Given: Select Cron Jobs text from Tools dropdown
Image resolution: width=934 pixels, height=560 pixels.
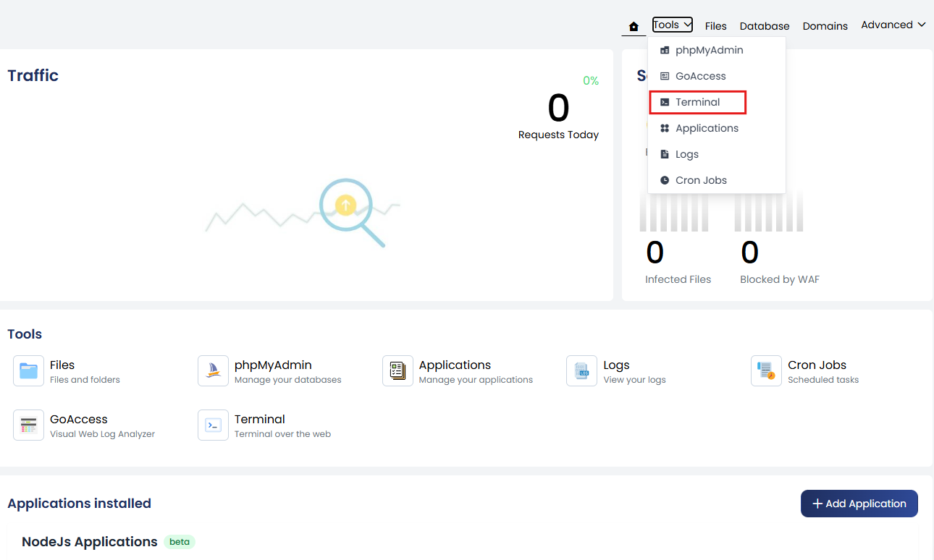Looking at the screenshot, I should pyautogui.click(x=702, y=180).
